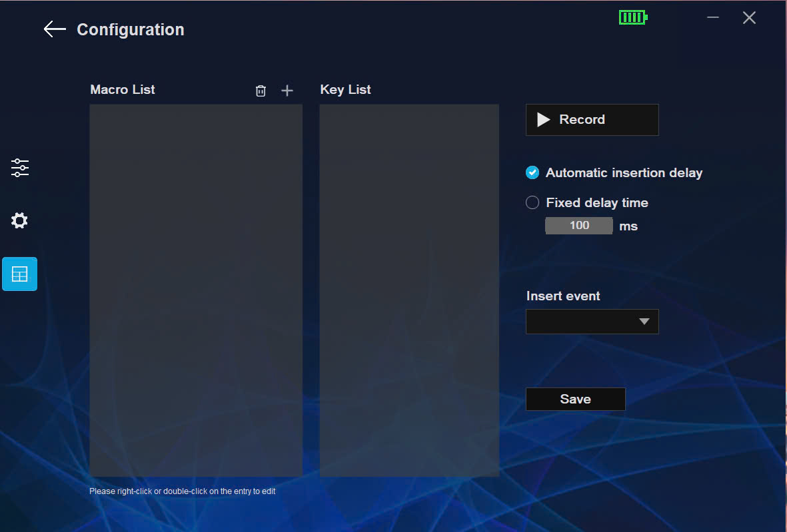Open the Insert event dropdown
The width and height of the screenshot is (787, 532).
(592, 322)
